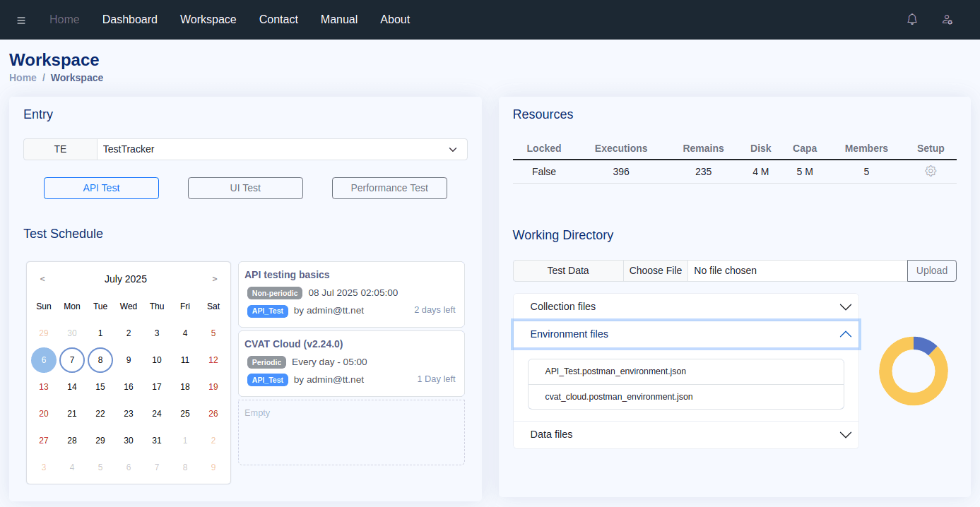Open the notifications bell
The width and height of the screenshot is (980, 507).
pos(912,20)
